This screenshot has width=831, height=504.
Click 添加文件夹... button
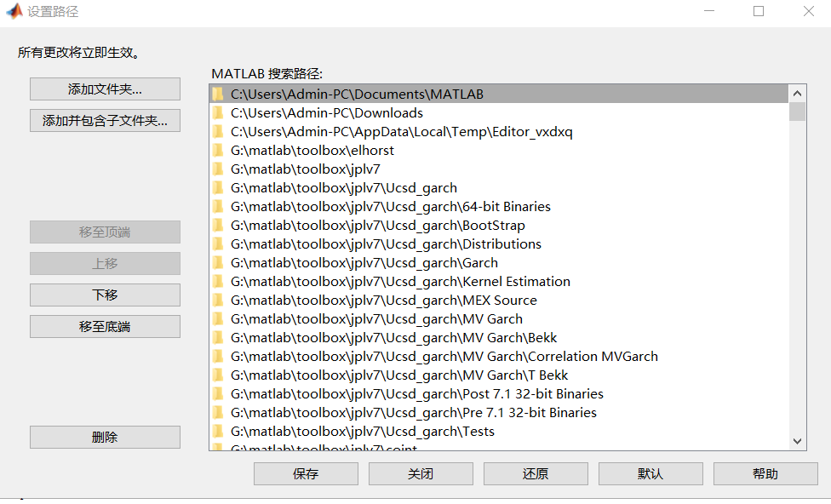pyautogui.click(x=105, y=89)
